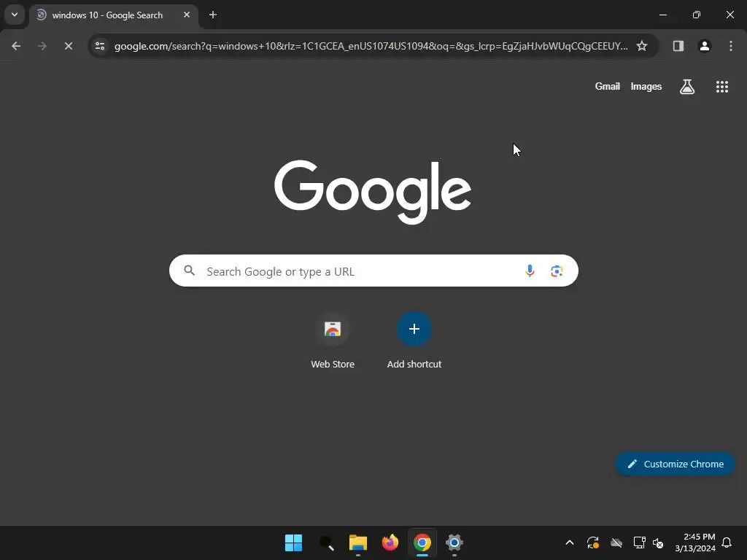Focus the Search Google or type a URL box
This screenshot has width=747, height=560.
pos(373,271)
